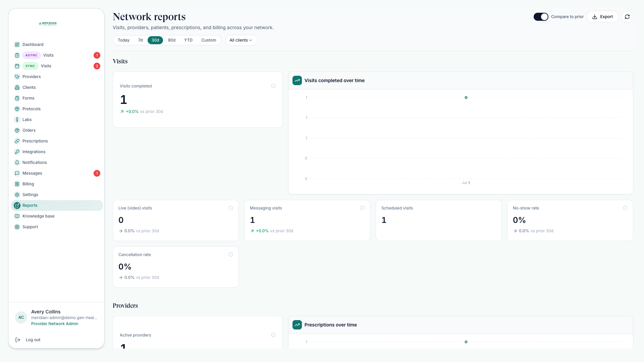
Task: Open the Settings gear icon
Action: coord(17,195)
